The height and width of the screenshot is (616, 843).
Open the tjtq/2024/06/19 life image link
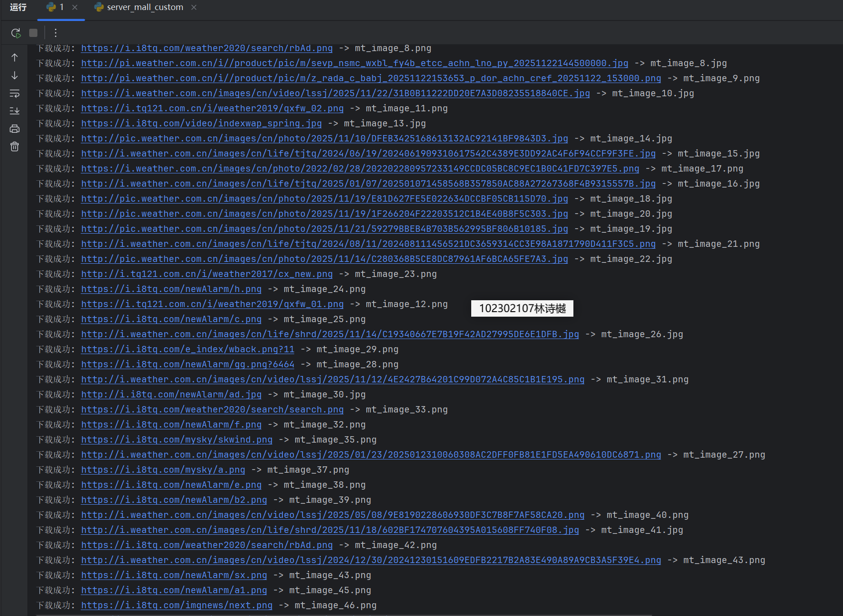point(368,154)
